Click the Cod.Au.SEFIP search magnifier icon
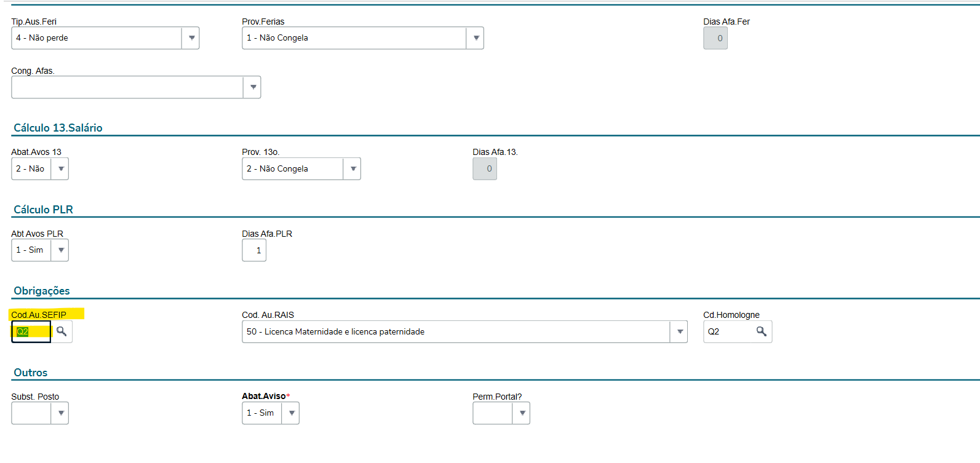Screen dimensions: 980x463 click(62, 331)
